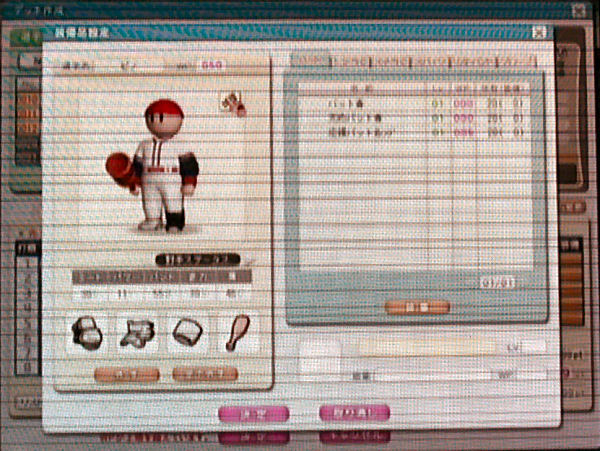Select the glove equipment slot icon

(x=188, y=333)
